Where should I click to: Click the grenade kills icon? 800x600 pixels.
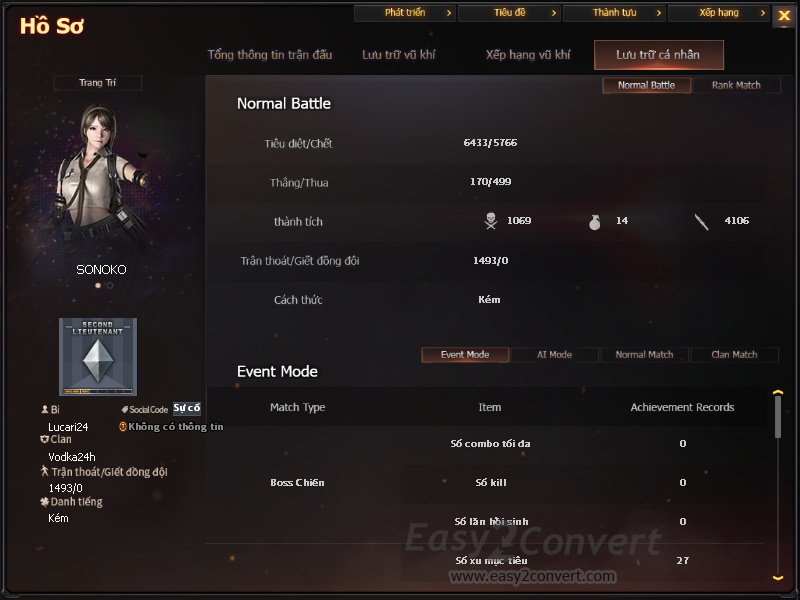[x=594, y=222]
